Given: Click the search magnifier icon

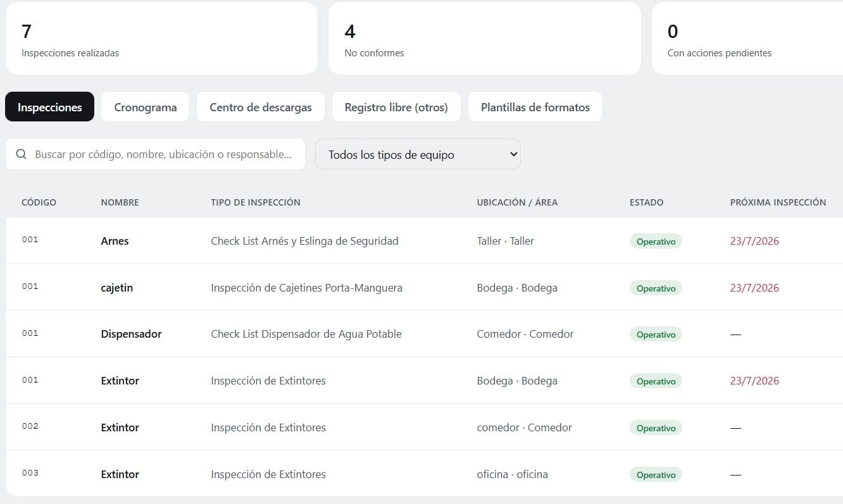Looking at the screenshot, I should (x=22, y=154).
